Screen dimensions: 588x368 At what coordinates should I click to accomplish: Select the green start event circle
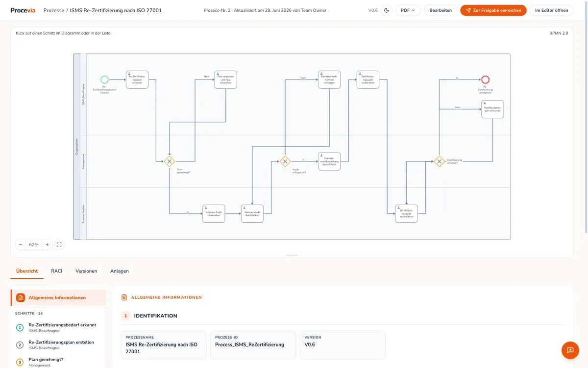point(104,79)
